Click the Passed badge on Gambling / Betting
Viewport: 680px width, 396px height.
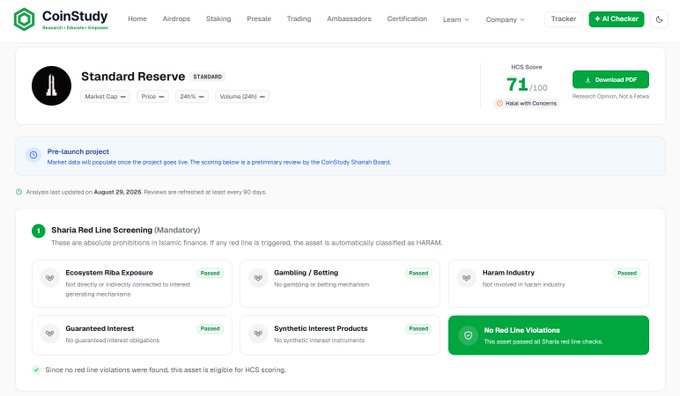pyautogui.click(x=418, y=273)
